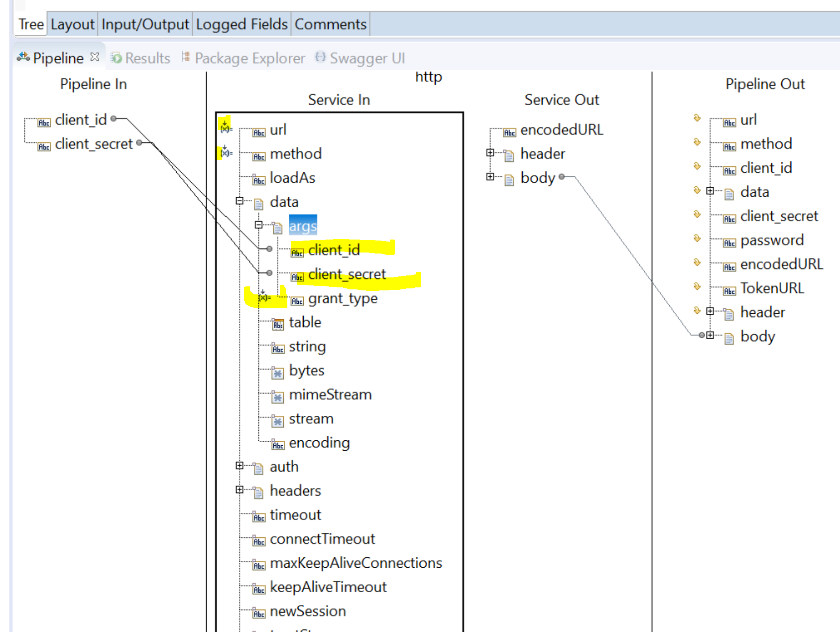
Task: Click the Pipeline view icon
Action: 23,57
